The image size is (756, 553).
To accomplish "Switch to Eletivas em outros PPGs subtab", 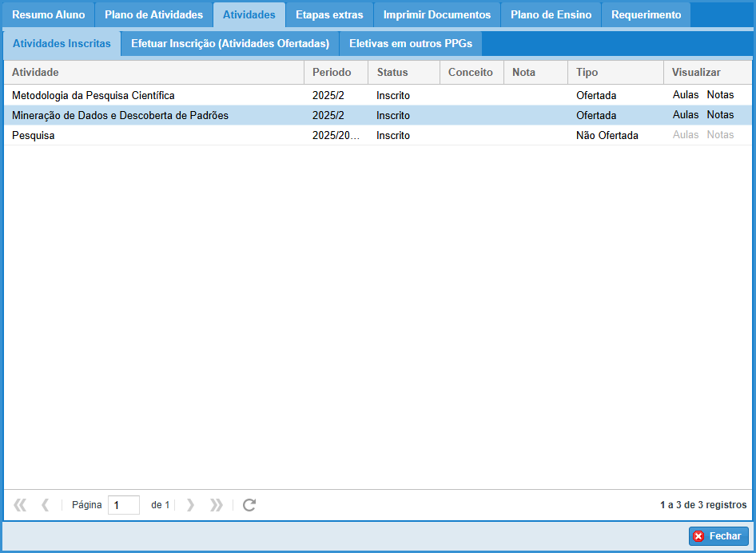I will click(x=410, y=44).
